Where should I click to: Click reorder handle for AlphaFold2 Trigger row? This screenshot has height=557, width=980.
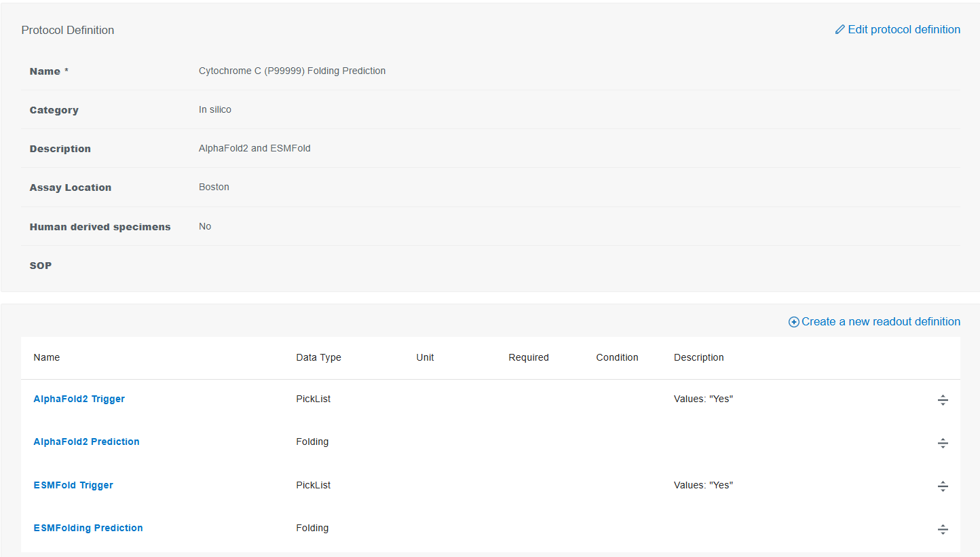pyautogui.click(x=943, y=400)
